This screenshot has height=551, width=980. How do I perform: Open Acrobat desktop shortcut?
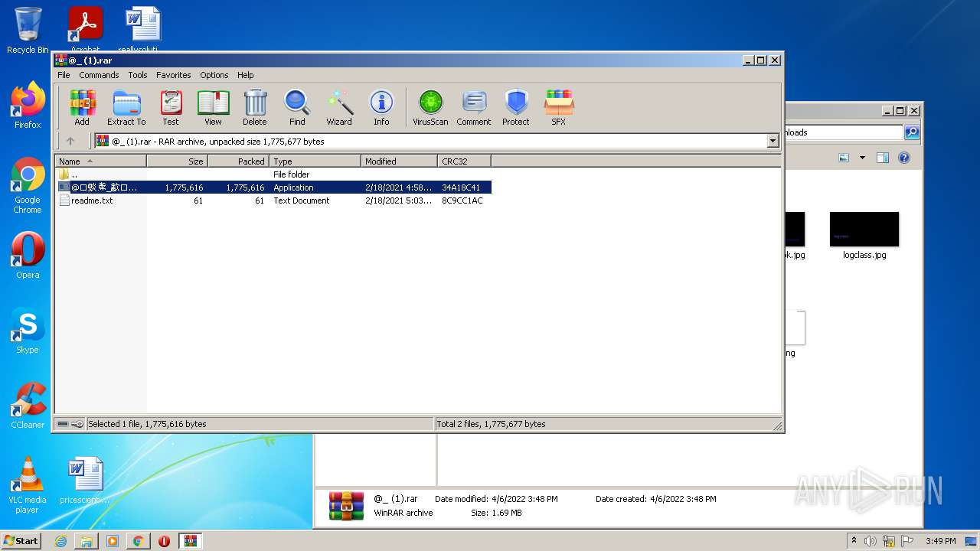(x=85, y=31)
